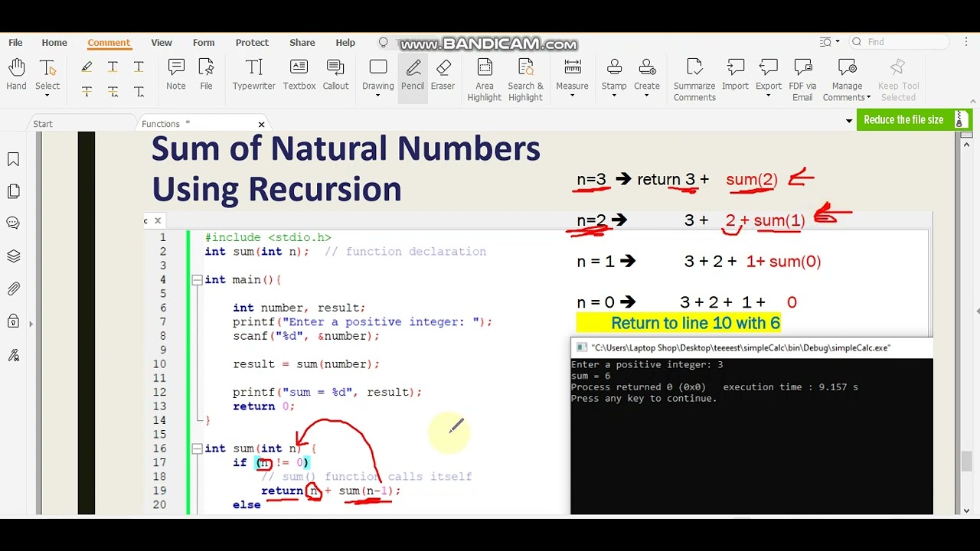
Task: Switch to the Protect ribbon tab
Action: [252, 43]
